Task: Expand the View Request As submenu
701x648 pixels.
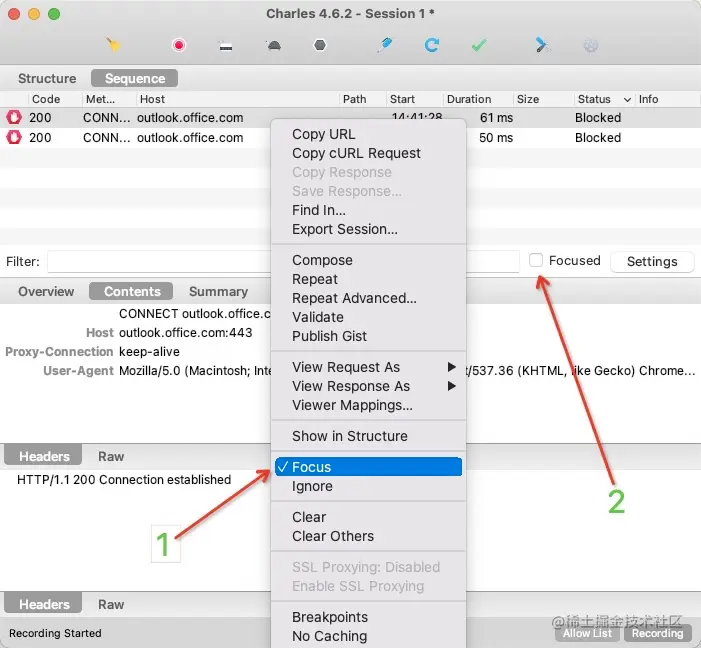Action: (368, 367)
